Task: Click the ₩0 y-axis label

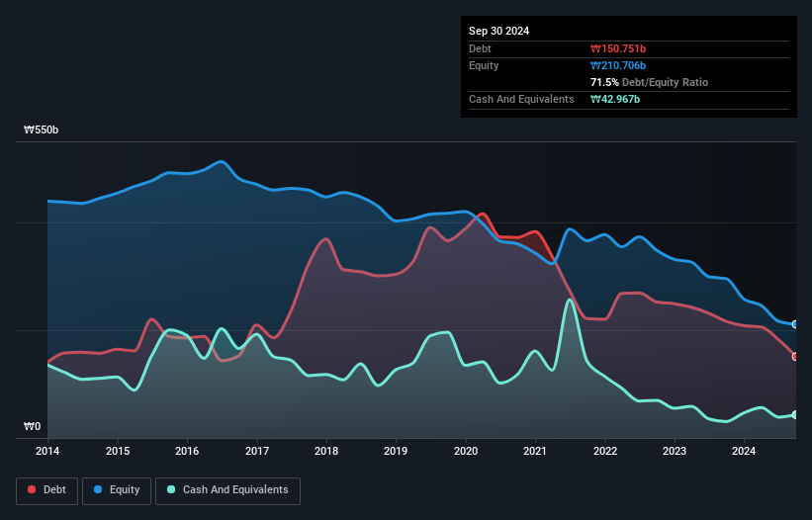Action: point(32,426)
